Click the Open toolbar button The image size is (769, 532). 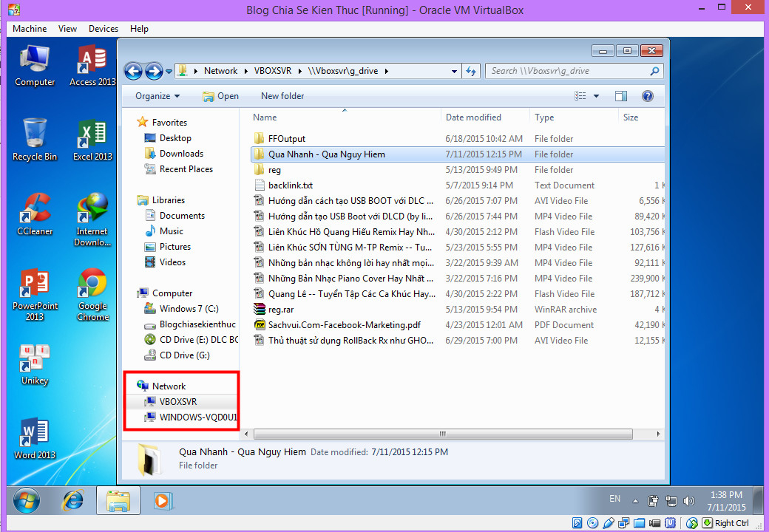(220, 96)
